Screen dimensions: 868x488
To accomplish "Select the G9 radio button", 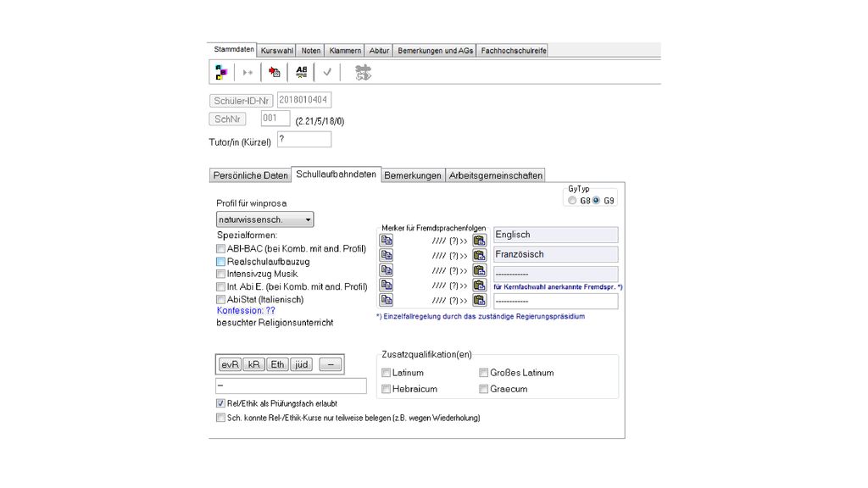I will click(596, 200).
